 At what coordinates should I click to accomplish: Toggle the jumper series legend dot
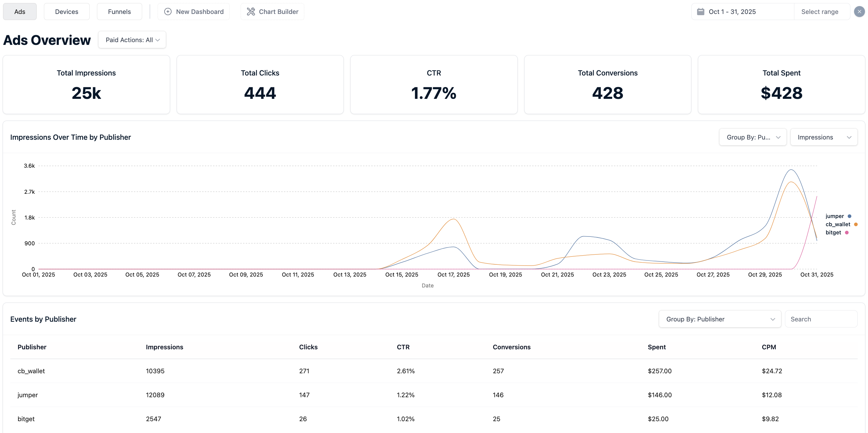pyautogui.click(x=850, y=216)
